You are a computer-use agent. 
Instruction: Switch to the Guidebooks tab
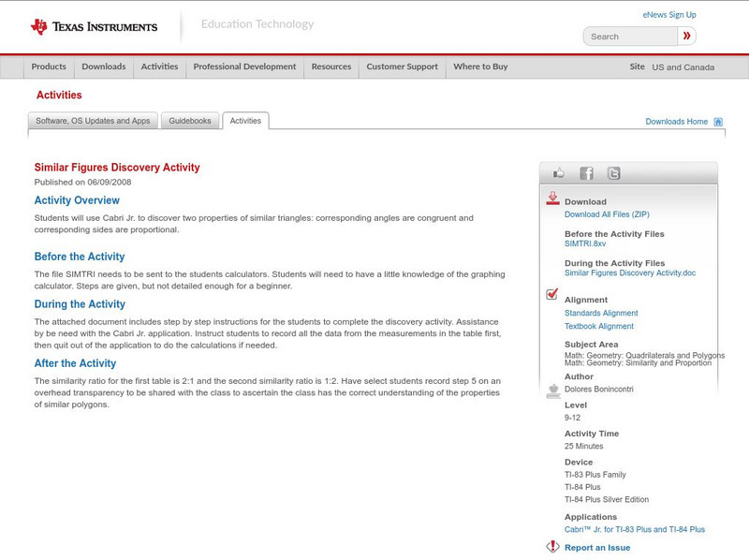[190, 121]
